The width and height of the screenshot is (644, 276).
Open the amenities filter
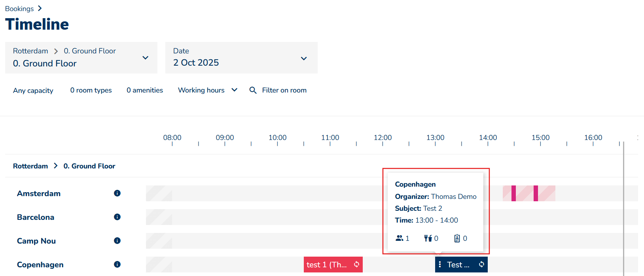pyautogui.click(x=145, y=90)
